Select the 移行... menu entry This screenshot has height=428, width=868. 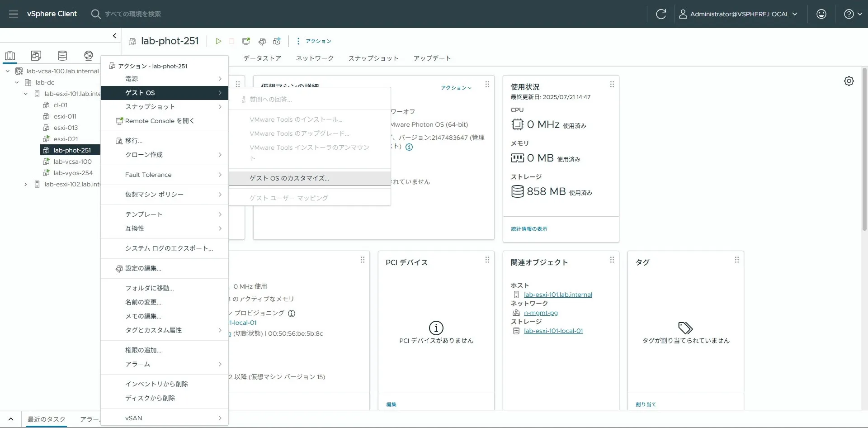[165, 141]
